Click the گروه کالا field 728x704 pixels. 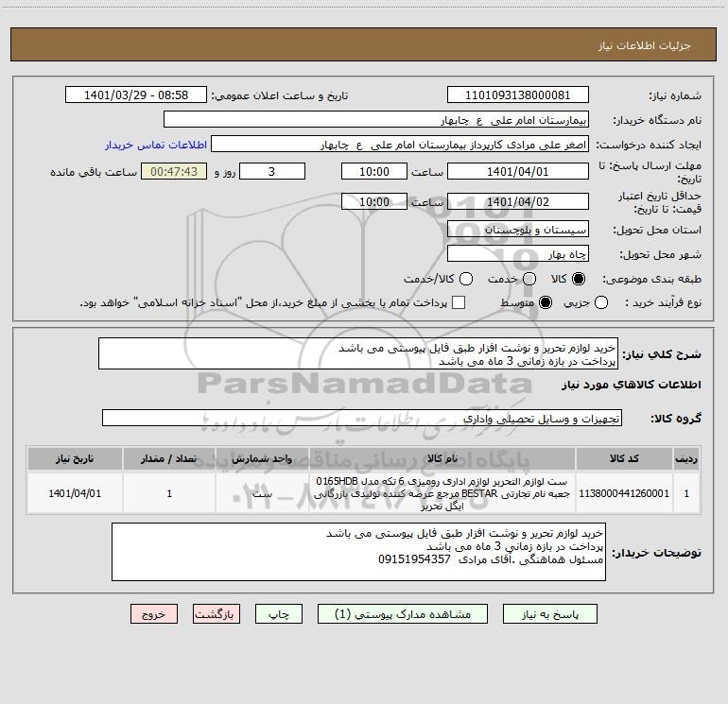pos(362,418)
